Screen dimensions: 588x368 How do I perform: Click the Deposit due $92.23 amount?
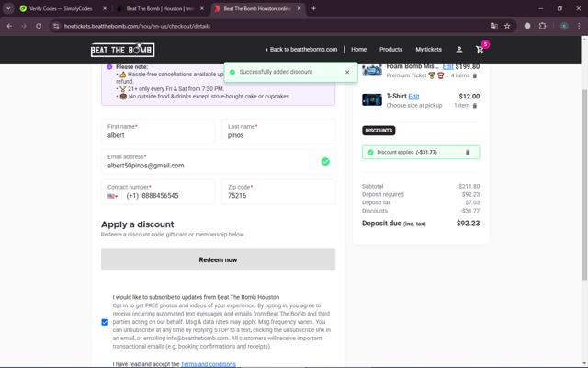468,223
